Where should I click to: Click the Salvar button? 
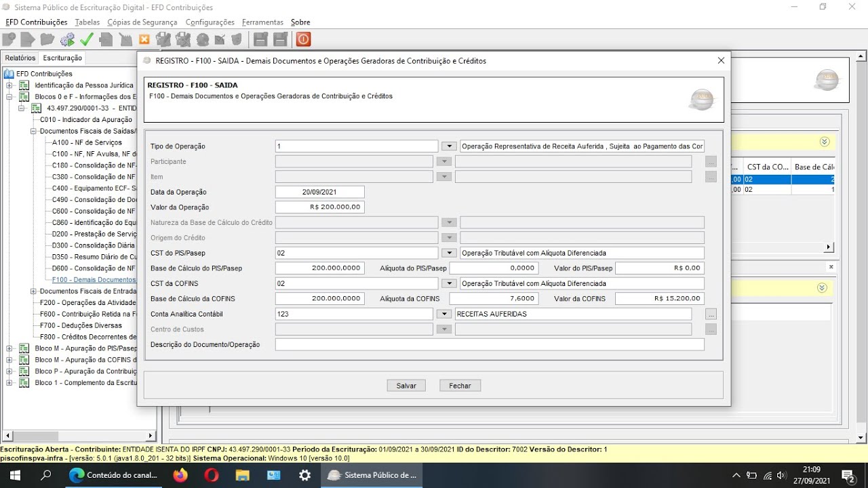pos(406,386)
